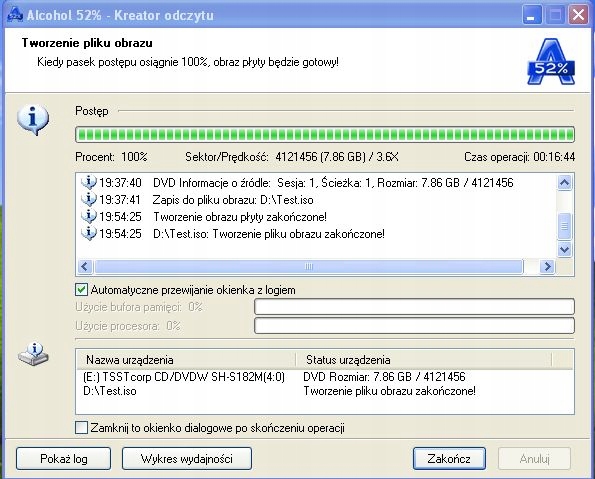Click the 'Zakończ' button
Image resolution: width=595 pixels, height=479 pixels.
pyautogui.click(x=449, y=459)
